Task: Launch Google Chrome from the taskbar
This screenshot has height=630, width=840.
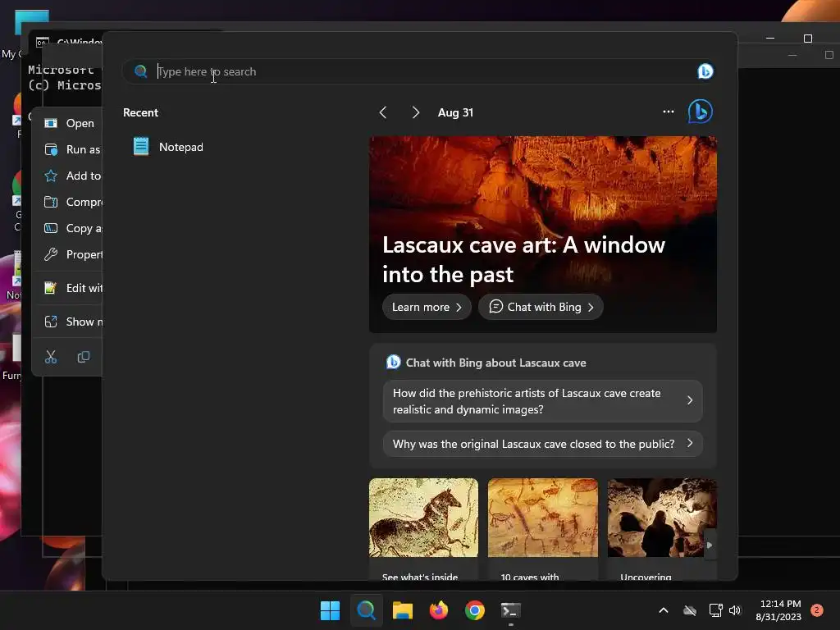Action: (x=475, y=610)
